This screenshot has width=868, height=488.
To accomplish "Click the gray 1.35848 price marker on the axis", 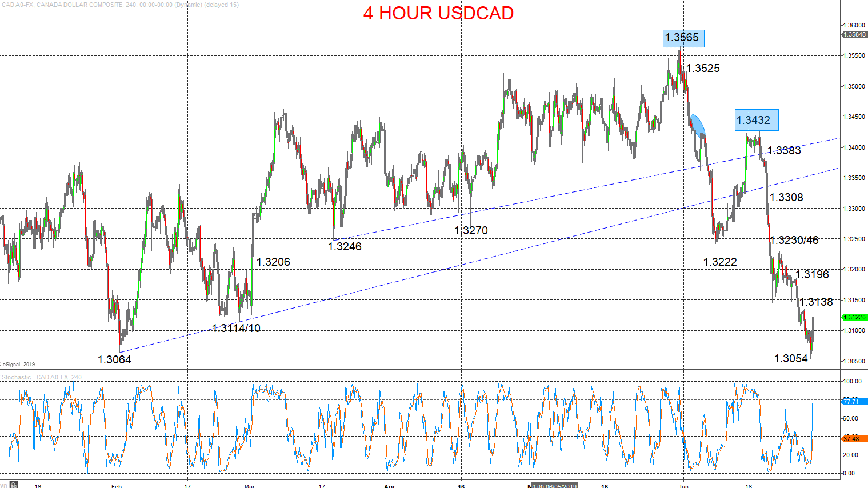I will (855, 34).
